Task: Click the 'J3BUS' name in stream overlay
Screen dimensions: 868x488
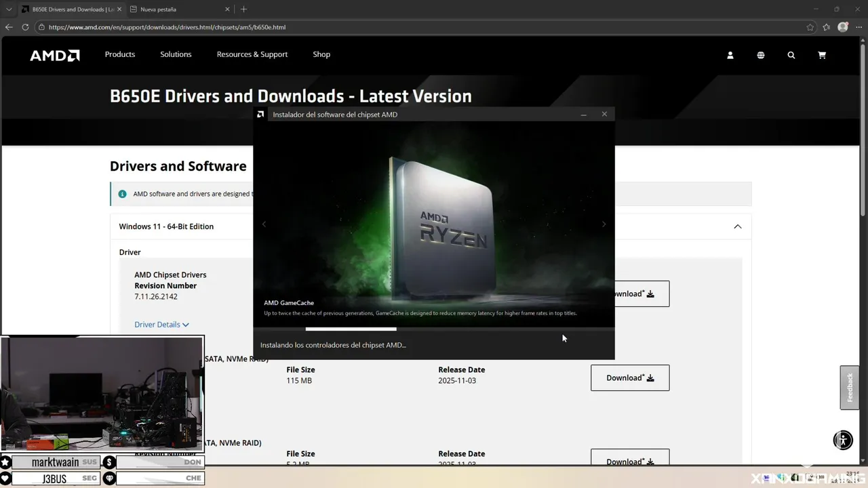Action: point(55,479)
